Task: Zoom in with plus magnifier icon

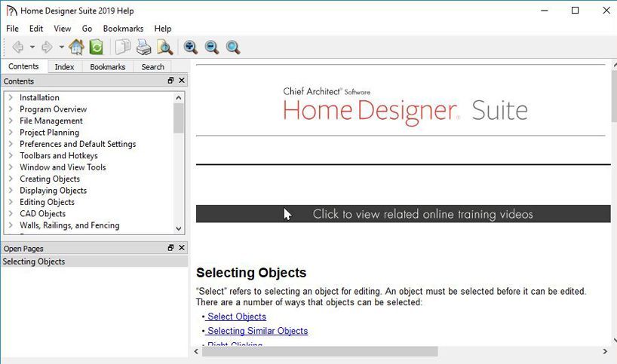Action: pyautogui.click(x=190, y=47)
